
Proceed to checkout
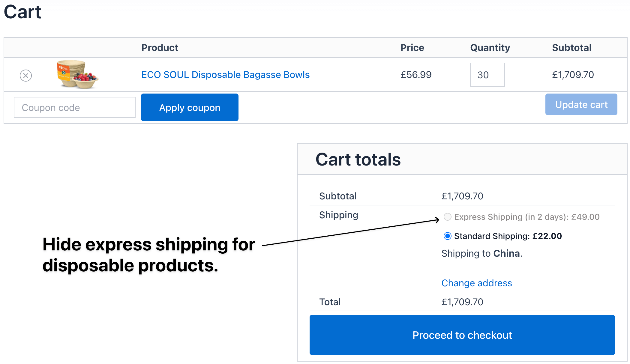pos(462,335)
